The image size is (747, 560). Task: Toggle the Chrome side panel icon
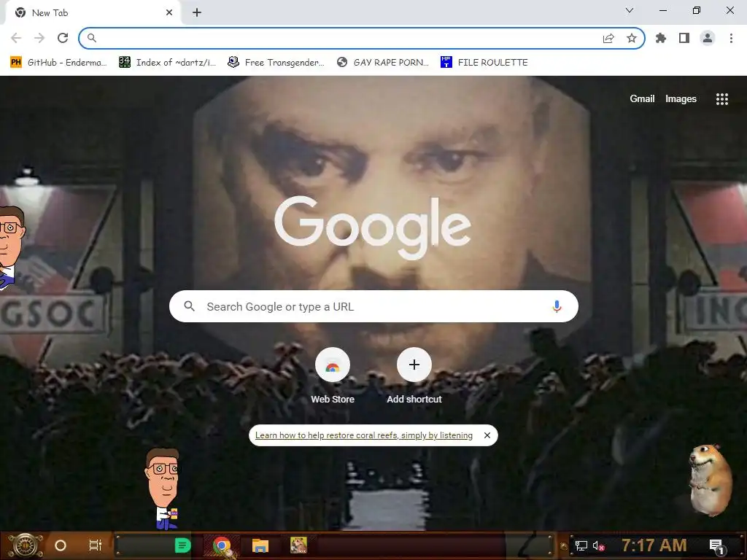point(684,38)
